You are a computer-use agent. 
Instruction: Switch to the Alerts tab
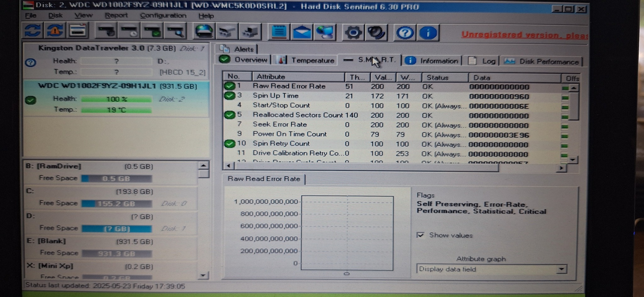(x=237, y=49)
